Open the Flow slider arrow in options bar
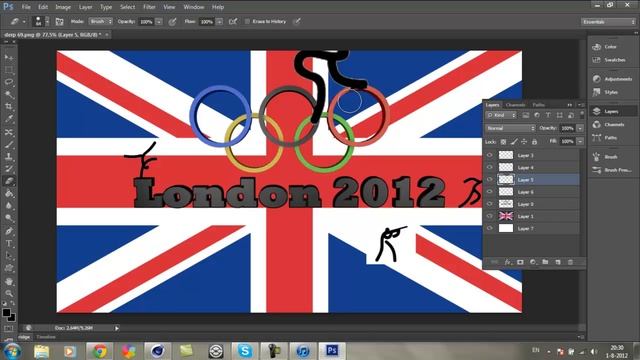Image resolution: width=640 pixels, height=360 pixels. [x=220, y=22]
